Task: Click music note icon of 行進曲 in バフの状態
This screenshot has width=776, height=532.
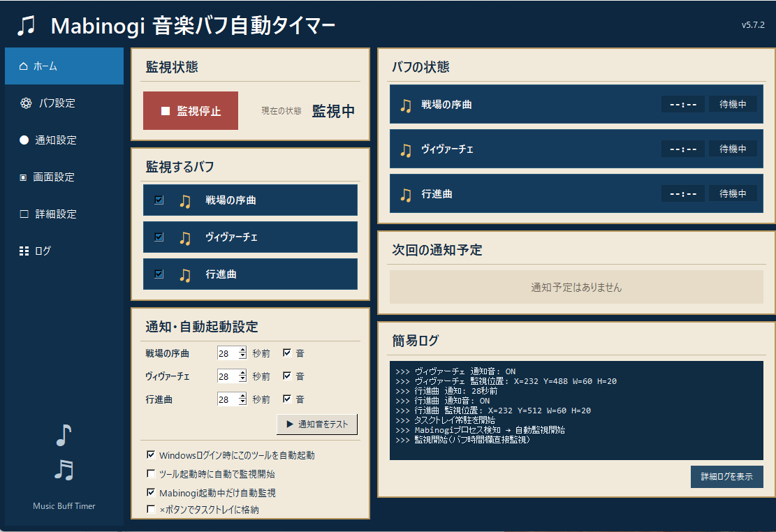Action: (406, 195)
